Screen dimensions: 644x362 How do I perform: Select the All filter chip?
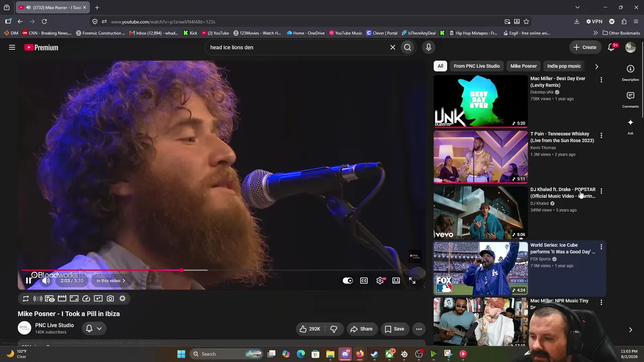click(440, 66)
